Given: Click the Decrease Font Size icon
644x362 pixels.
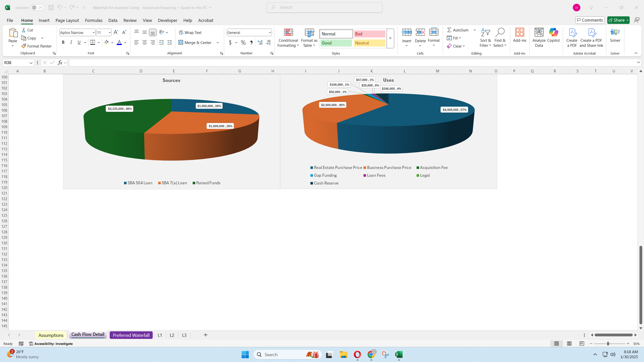Looking at the screenshot, I should click(x=124, y=32).
